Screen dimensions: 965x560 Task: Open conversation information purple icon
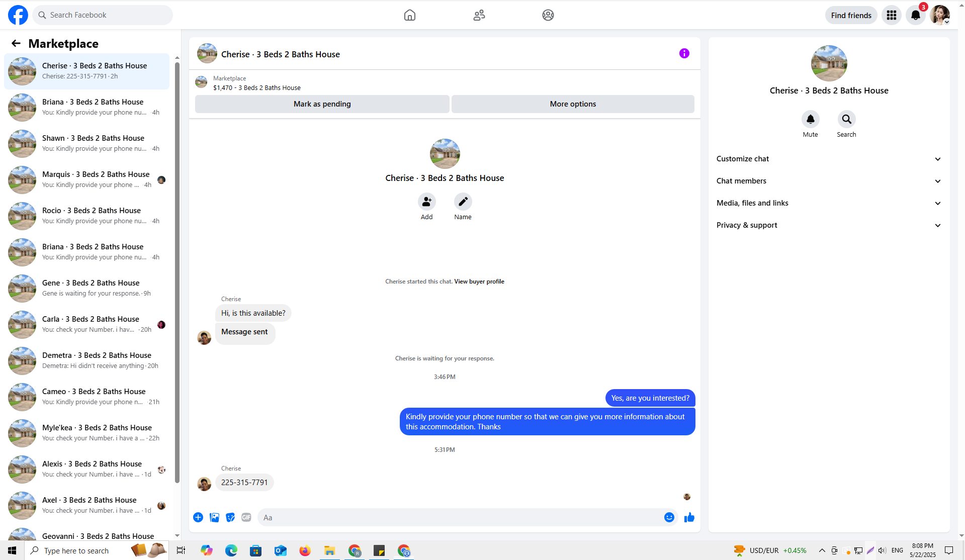pos(684,53)
